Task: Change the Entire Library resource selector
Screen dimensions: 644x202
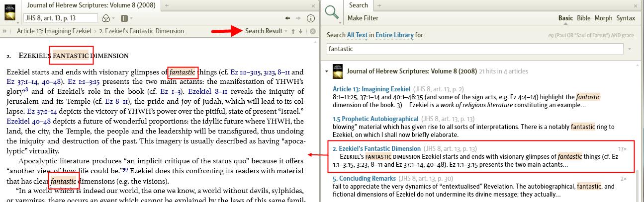Action: [394, 35]
